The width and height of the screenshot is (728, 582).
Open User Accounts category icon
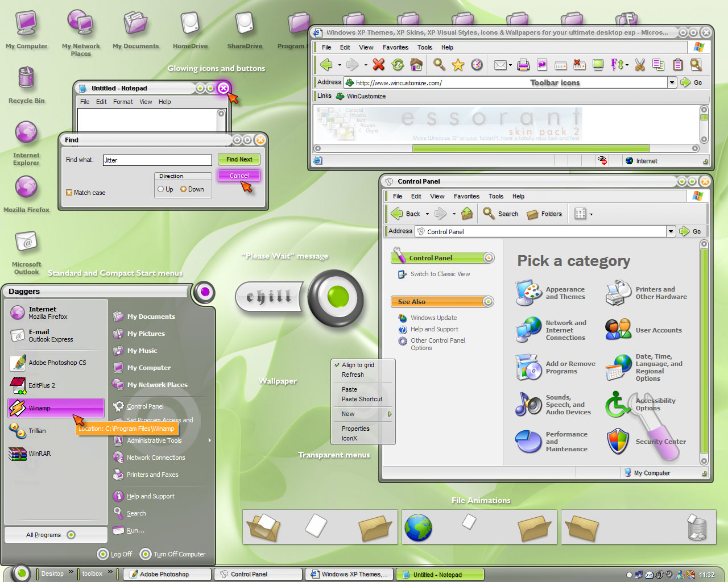(x=618, y=330)
